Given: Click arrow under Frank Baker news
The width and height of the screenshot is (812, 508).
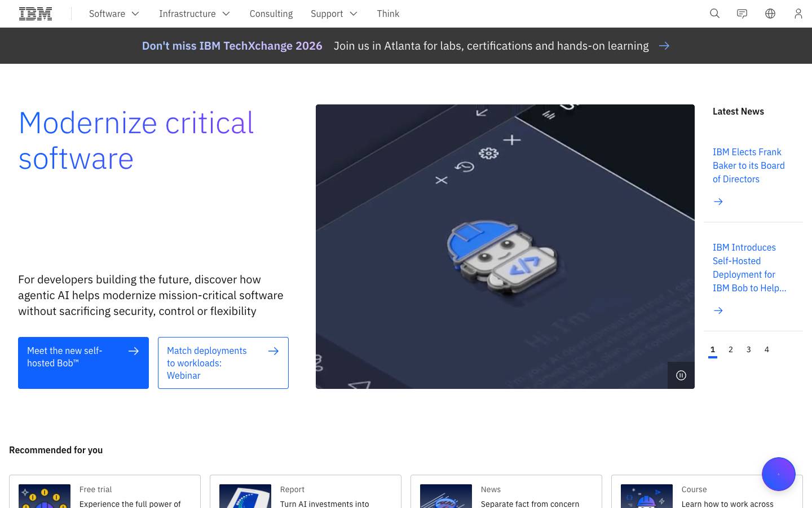Looking at the screenshot, I should [718, 202].
